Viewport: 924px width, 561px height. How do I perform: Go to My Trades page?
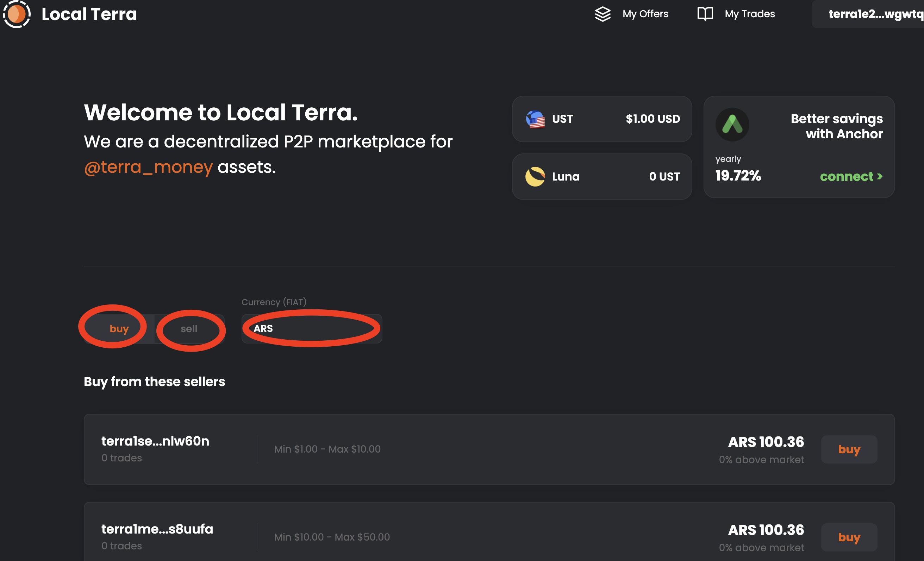click(749, 14)
